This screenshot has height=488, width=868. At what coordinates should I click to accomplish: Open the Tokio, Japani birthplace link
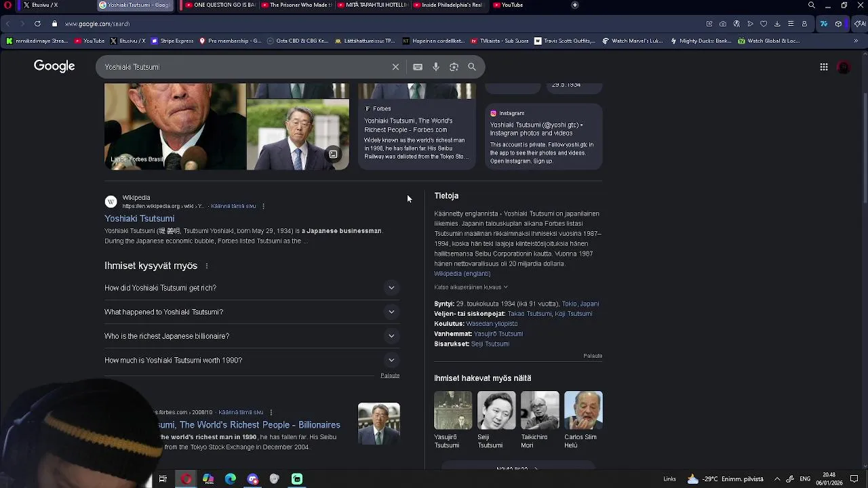(x=580, y=304)
